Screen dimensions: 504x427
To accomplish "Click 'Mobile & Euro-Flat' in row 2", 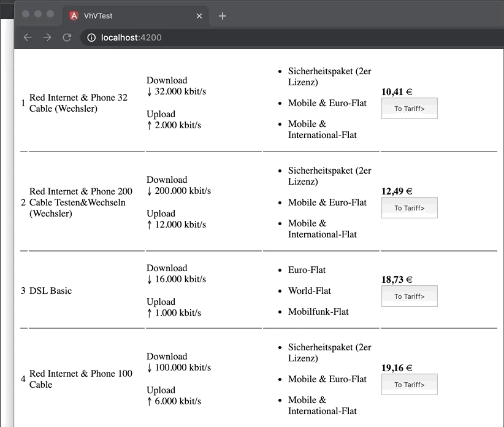I will (x=327, y=202).
